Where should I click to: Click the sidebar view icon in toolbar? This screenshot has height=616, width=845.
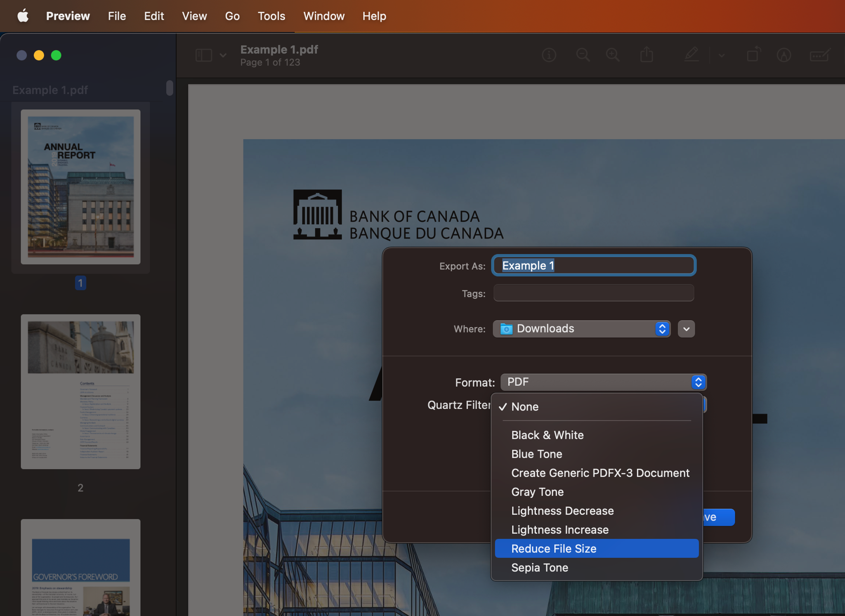(203, 55)
